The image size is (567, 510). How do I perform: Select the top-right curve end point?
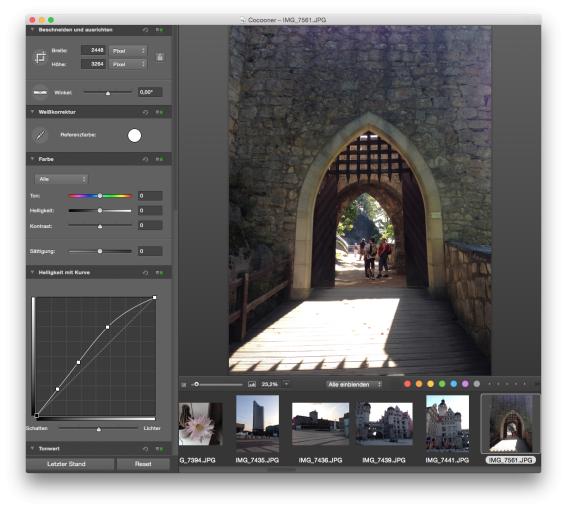[x=155, y=297]
